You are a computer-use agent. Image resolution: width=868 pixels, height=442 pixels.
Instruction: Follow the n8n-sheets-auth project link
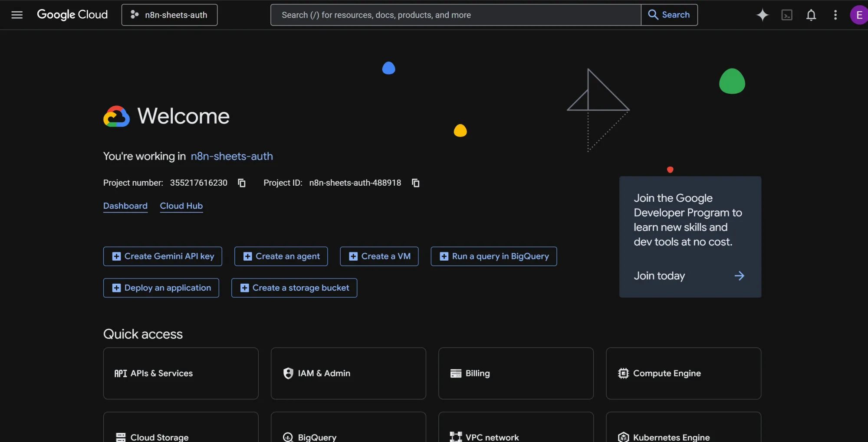(x=232, y=156)
